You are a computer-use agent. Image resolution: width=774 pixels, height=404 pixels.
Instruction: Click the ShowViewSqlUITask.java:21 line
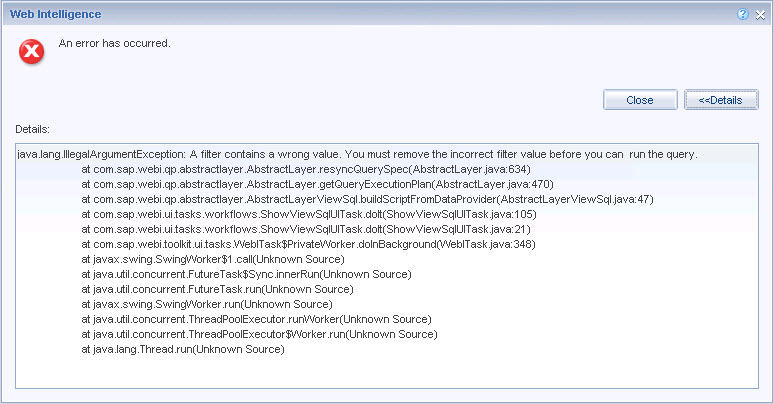click(306, 229)
